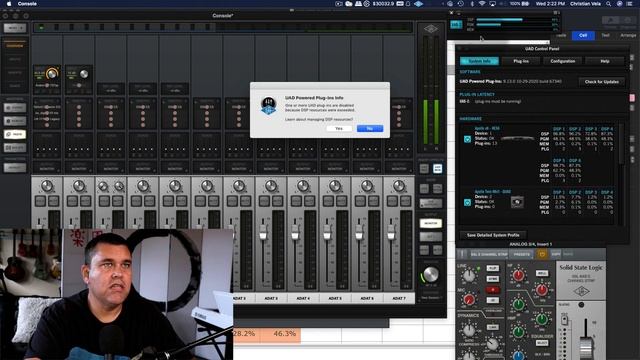Click Check for Updates in UAD Control Panel
The height and width of the screenshot is (360, 640).
tap(601, 82)
